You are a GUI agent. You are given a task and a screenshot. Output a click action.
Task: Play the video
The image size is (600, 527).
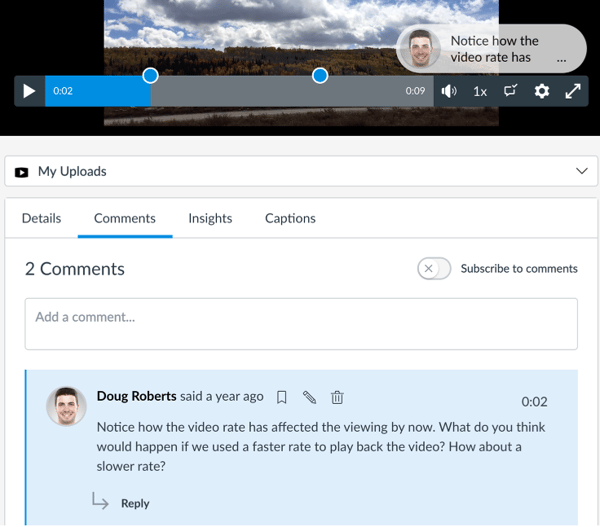pos(29,91)
